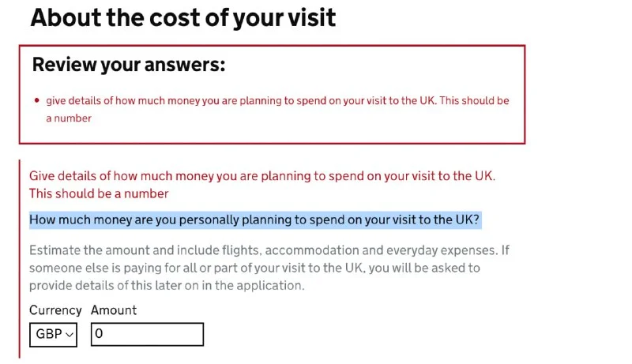Follow the red error link in the review summary

point(277,101)
